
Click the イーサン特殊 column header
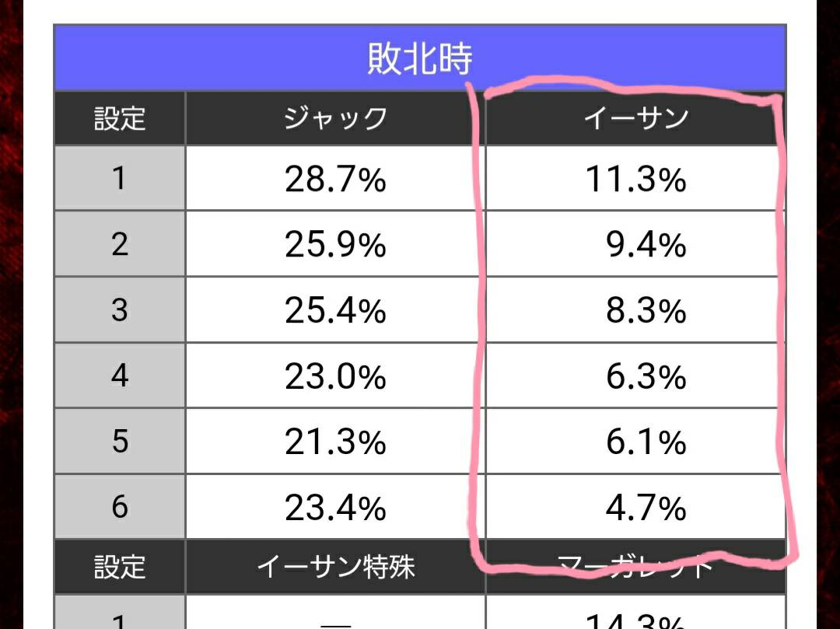[x=335, y=566]
